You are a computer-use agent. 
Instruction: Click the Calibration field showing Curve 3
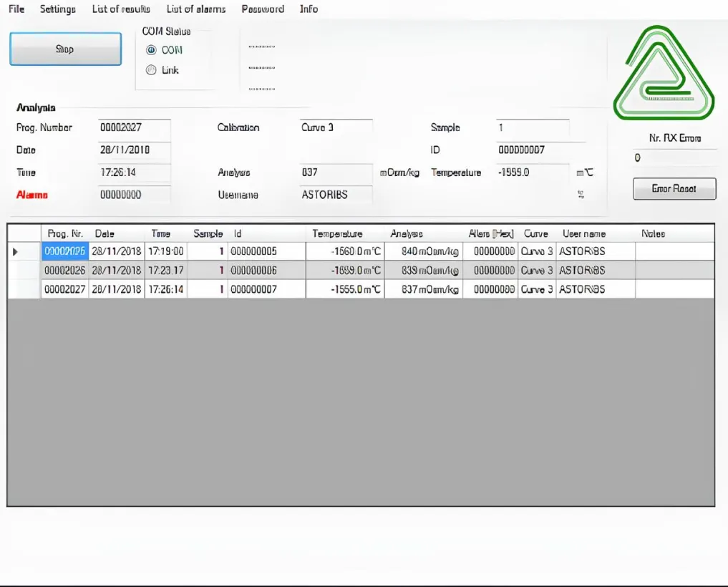point(335,128)
